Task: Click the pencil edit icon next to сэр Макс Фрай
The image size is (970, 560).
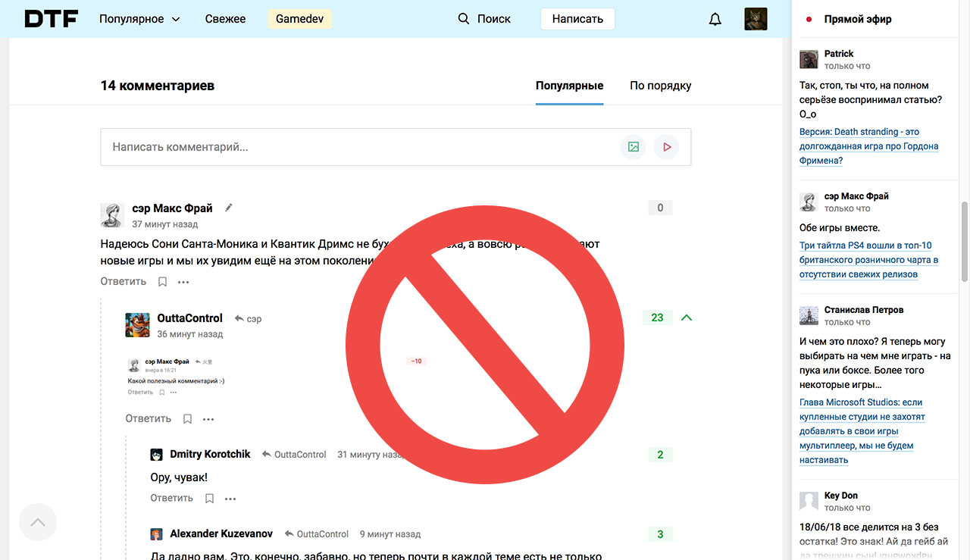Action: 228,207
